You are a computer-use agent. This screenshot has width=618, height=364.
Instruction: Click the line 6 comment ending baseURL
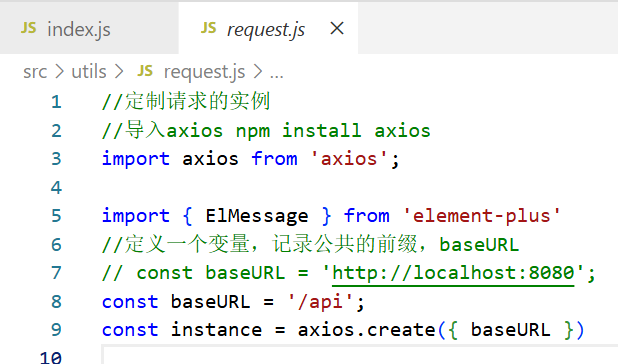click(x=311, y=244)
